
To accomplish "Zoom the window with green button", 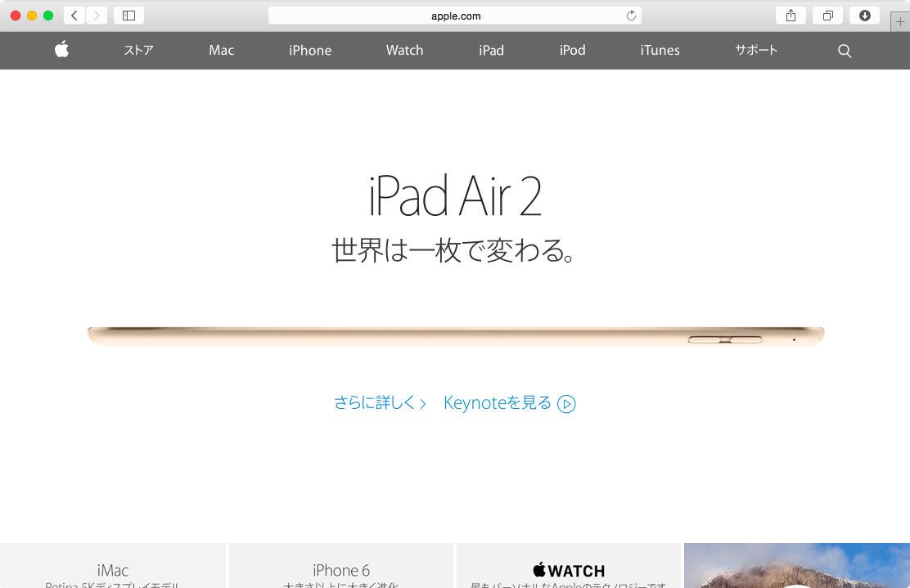I will (x=48, y=16).
